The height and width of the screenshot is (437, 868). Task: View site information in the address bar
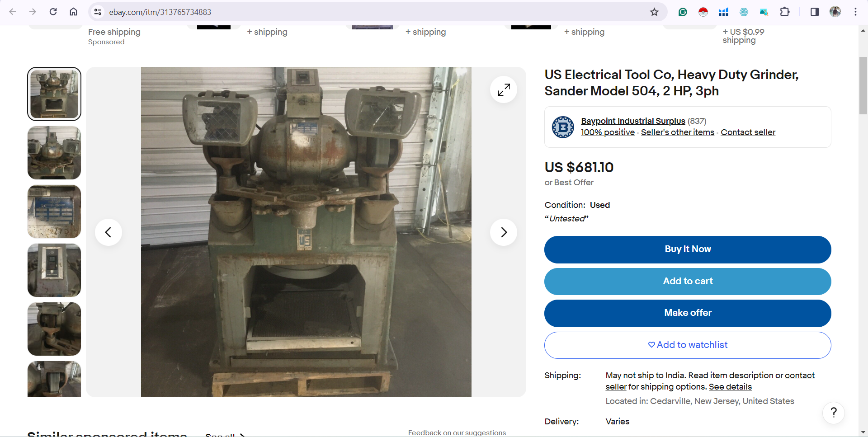(x=98, y=12)
